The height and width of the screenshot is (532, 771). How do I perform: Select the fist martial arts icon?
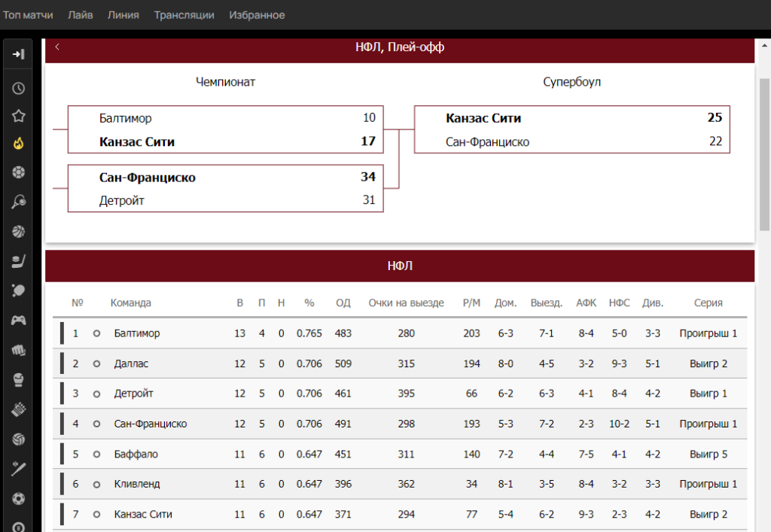18,350
